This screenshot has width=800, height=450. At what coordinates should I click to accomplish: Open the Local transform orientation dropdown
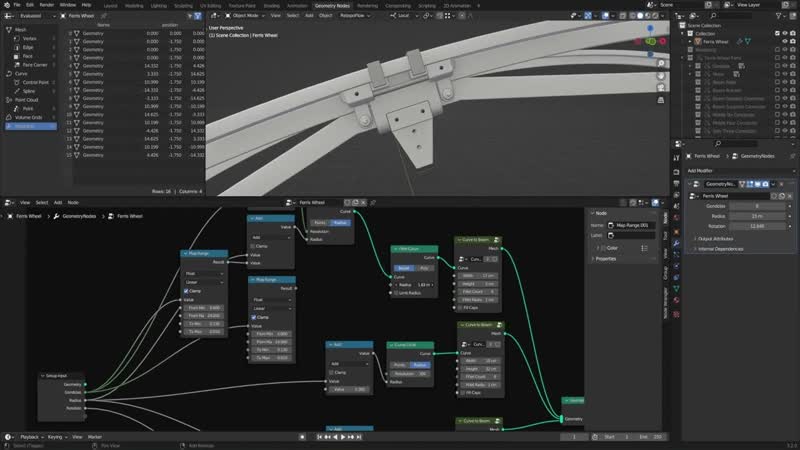[404, 16]
